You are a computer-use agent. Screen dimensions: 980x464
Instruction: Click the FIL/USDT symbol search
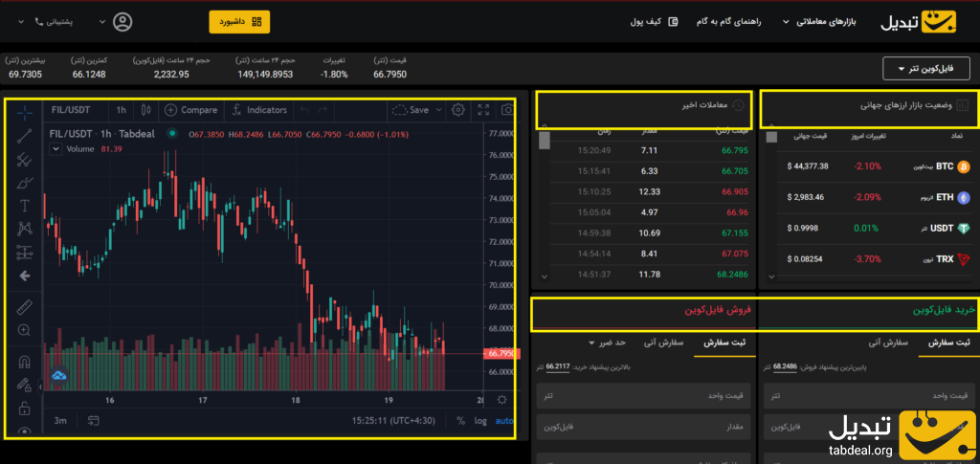click(x=71, y=110)
